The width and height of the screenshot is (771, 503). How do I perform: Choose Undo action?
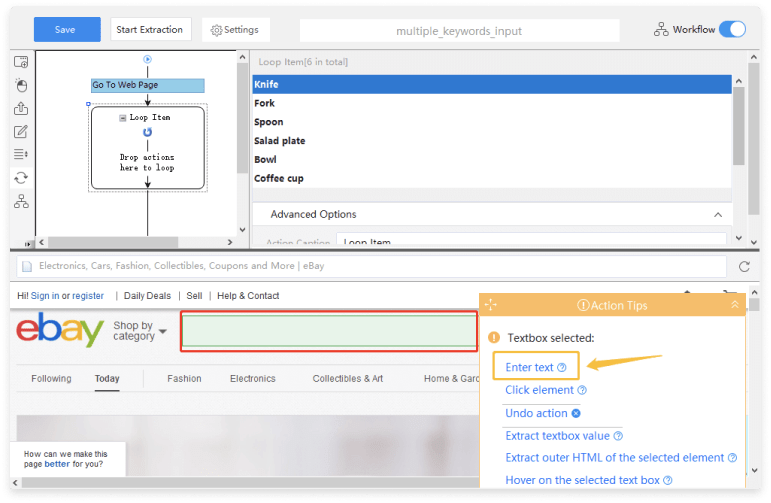(536, 413)
